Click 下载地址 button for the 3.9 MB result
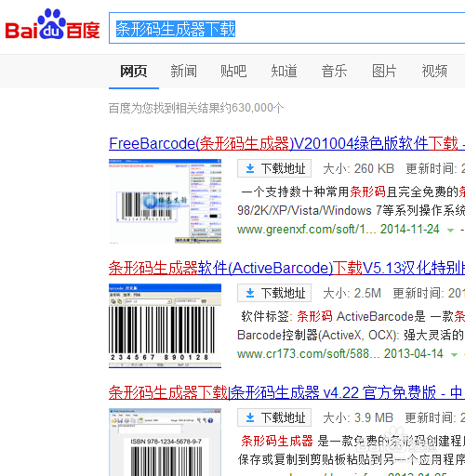465x476 pixels. 274,417
